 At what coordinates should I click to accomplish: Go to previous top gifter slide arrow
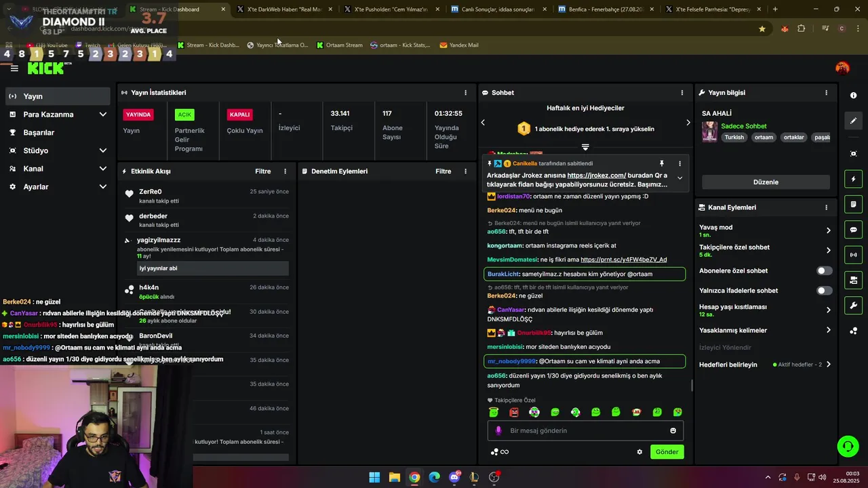[483, 123]
